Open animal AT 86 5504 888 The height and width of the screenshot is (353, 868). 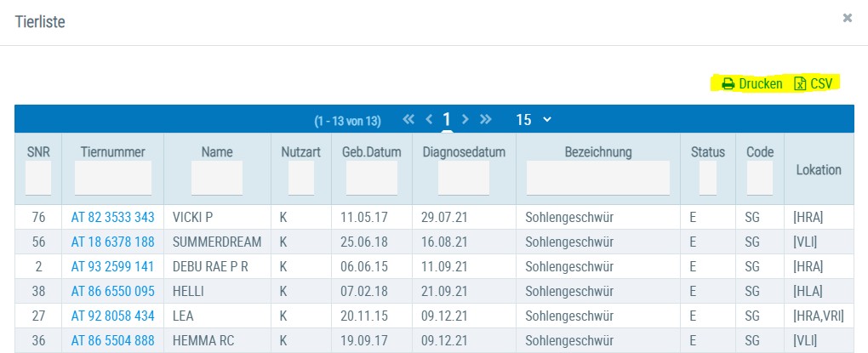(x=113, y=340)
